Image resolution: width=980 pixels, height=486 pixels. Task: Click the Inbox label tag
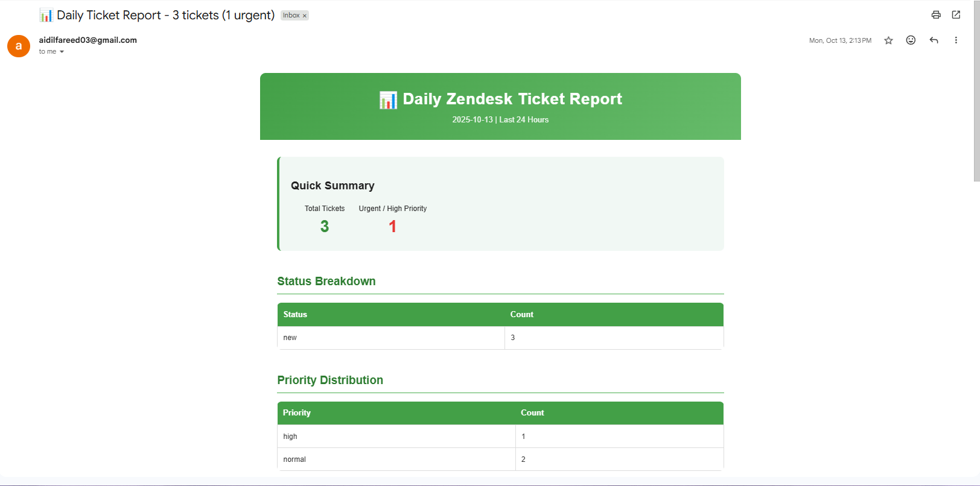pos(291,16)
